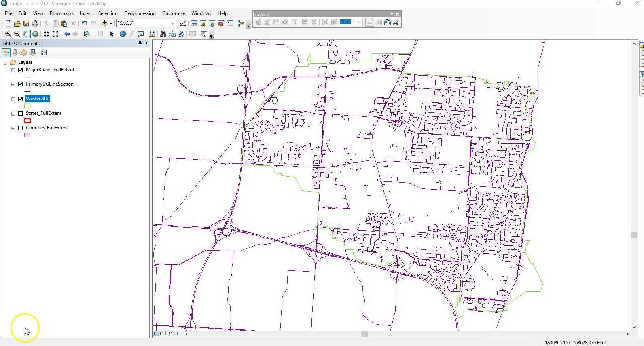Open the Find binoculars tool

pyautogui.click(x=163, y=34)
